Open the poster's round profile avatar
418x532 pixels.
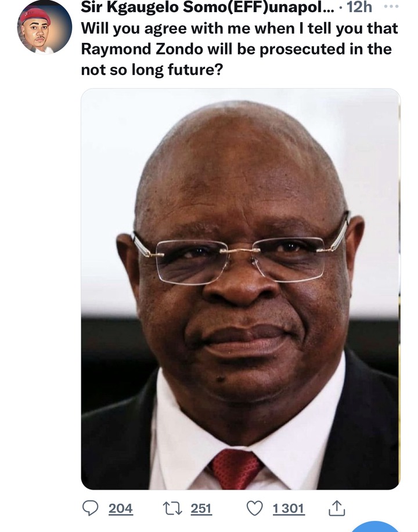[x=45, y=27]
